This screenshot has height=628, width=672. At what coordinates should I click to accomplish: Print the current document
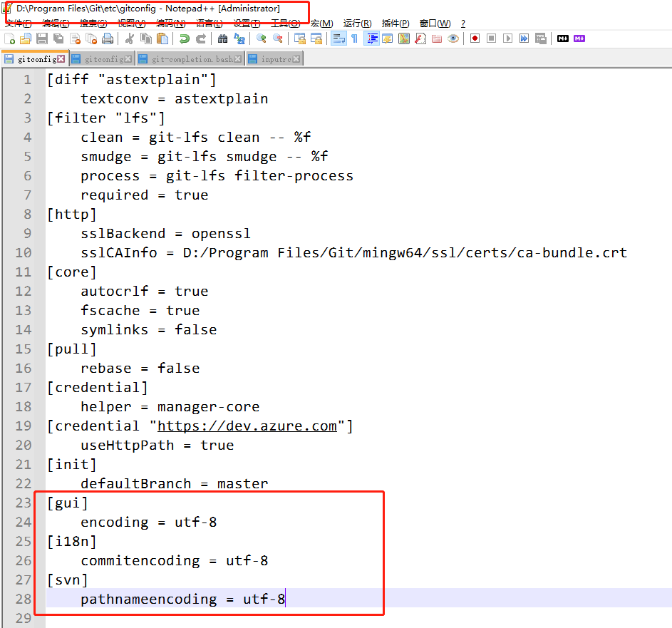(x=107, y=38)
